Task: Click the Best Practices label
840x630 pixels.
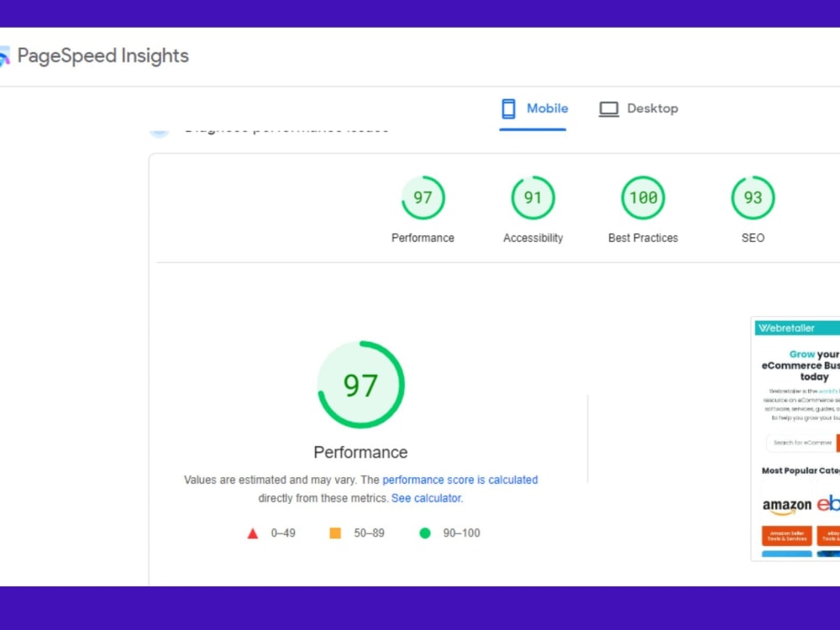Action: (643, 238)
